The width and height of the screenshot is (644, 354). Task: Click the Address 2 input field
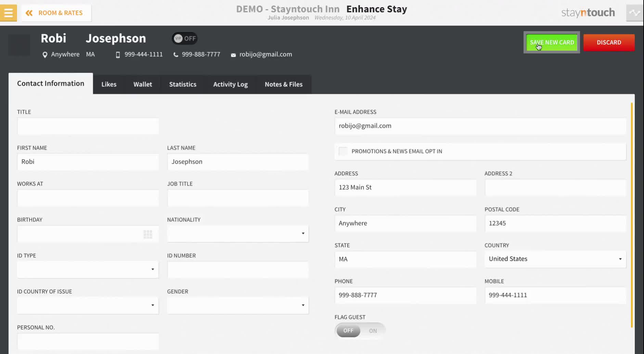click(x=555, y=188)
